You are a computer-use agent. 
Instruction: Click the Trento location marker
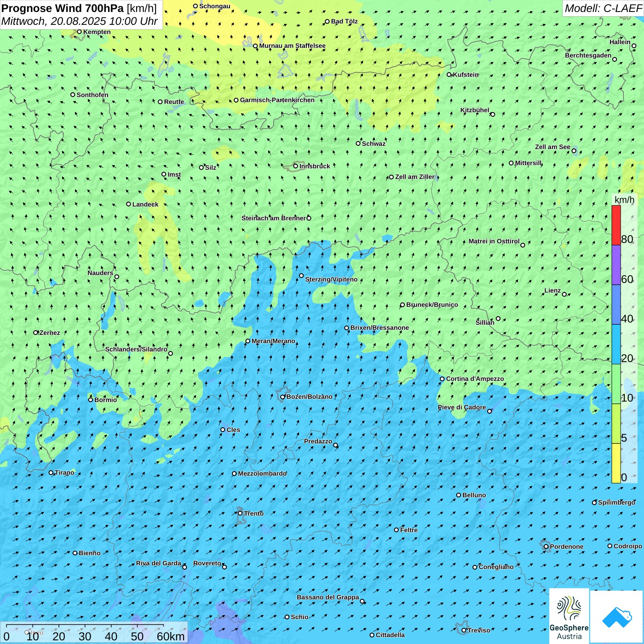pos(240,513)
